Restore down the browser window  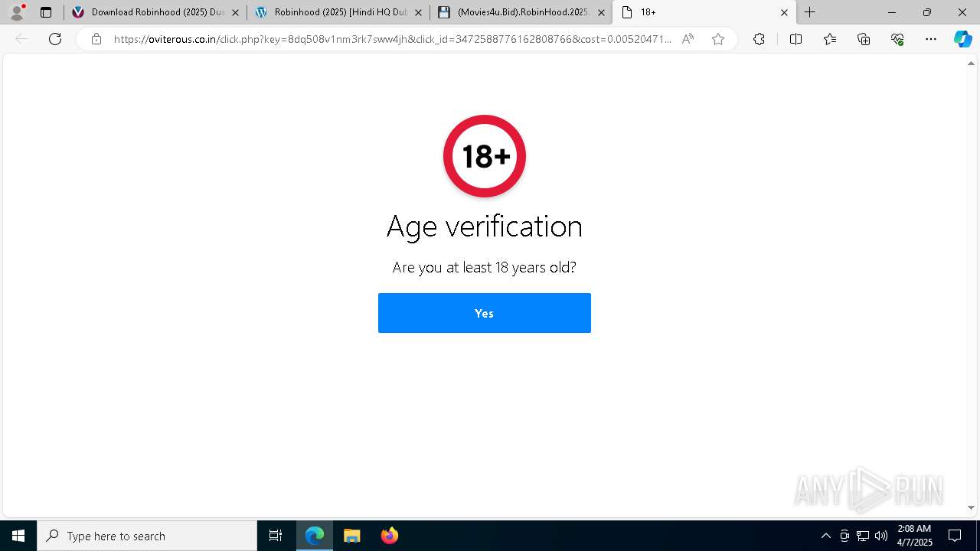tap(927, 12)
